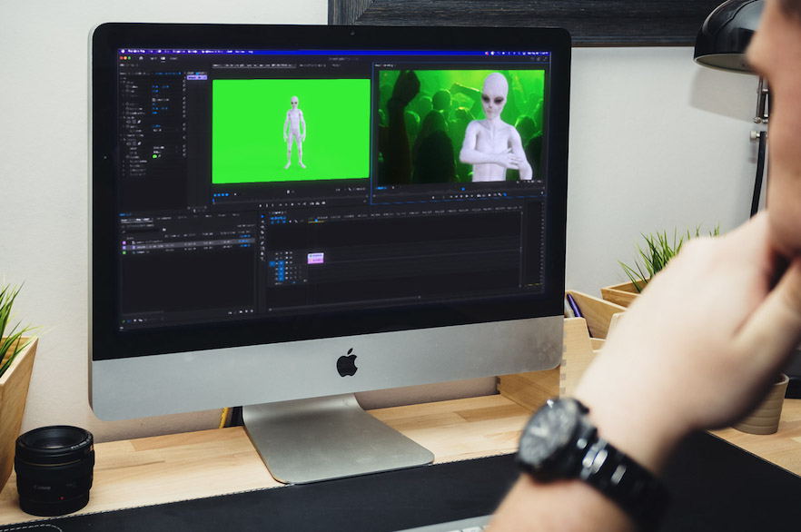
Task: Click the green-screen alien Source monitor preview
Action: pyautogui.click(x=292, y=131)
